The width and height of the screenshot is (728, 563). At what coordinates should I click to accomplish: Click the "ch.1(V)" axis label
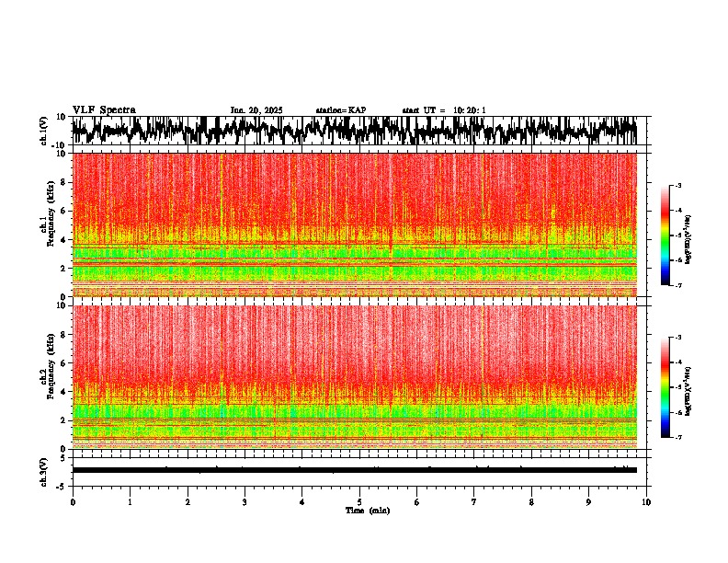pos(44,131)
